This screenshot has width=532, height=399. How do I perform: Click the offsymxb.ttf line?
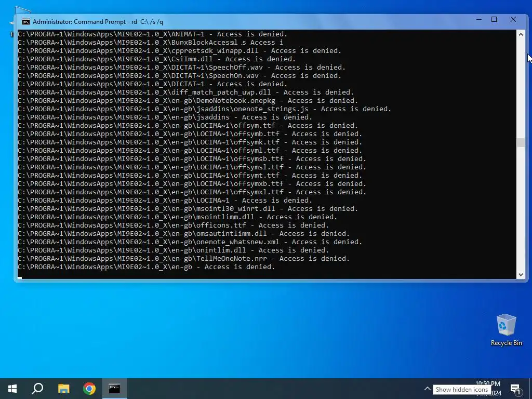point(192,184)
